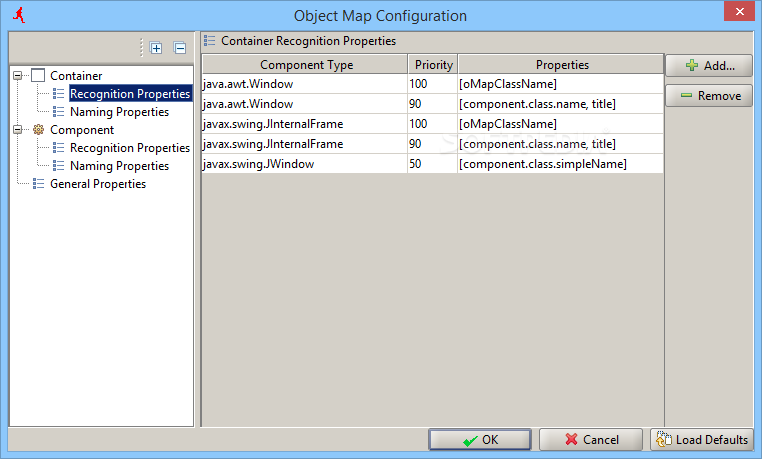
Task: Click [component.class.name, title] in java.awt.Window row
Action: [x=561, y=104]
